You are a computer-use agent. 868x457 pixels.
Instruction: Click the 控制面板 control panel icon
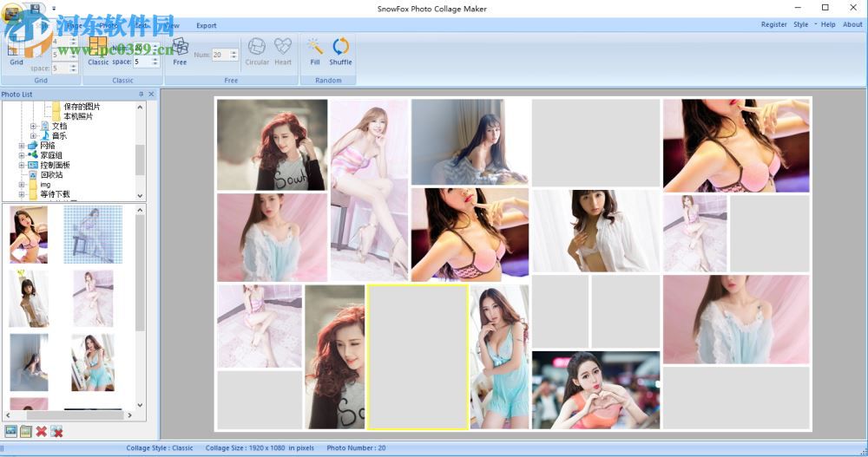pyautogui.click(x=33, y=165)
